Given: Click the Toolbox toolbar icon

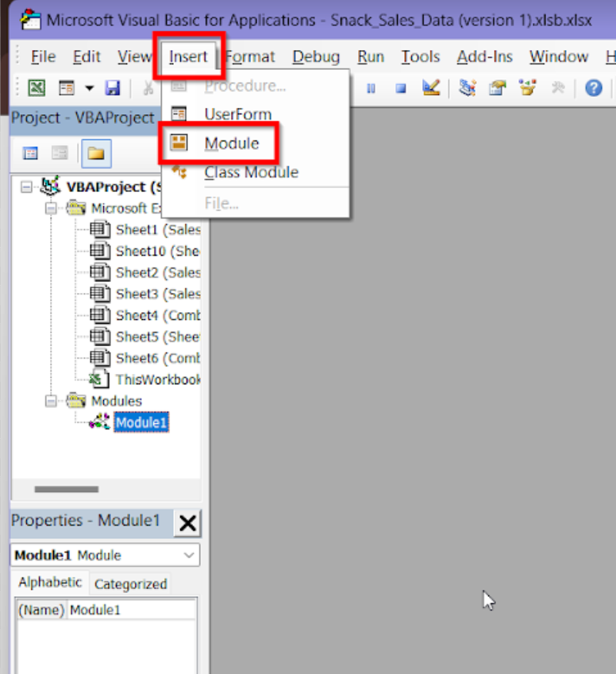Looking at the screenshot, I should coord(558,88).
